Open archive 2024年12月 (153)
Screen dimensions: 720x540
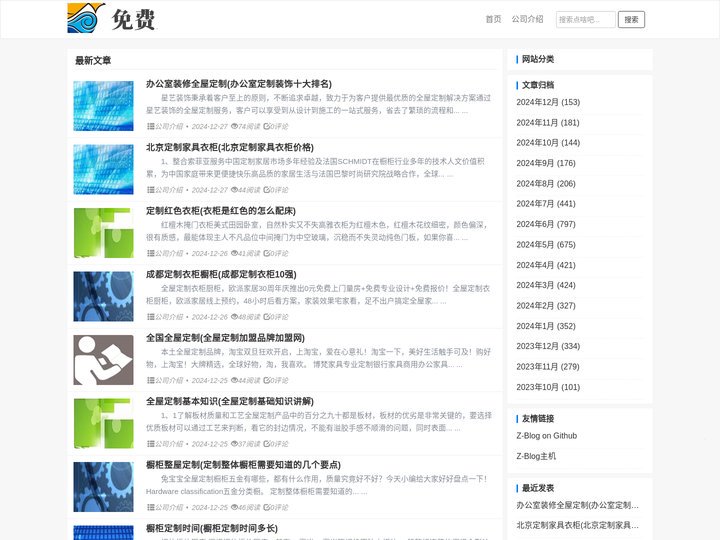548,102
